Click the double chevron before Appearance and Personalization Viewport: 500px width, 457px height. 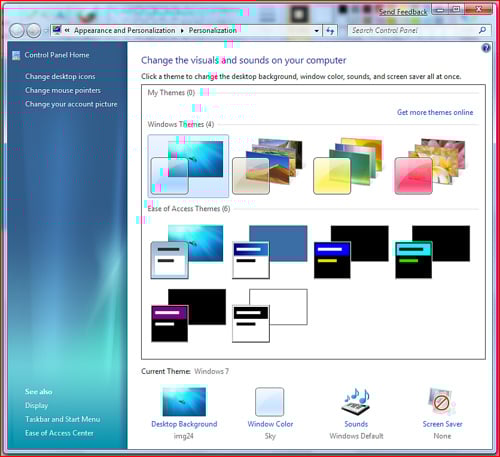click(x=67, y=30)
